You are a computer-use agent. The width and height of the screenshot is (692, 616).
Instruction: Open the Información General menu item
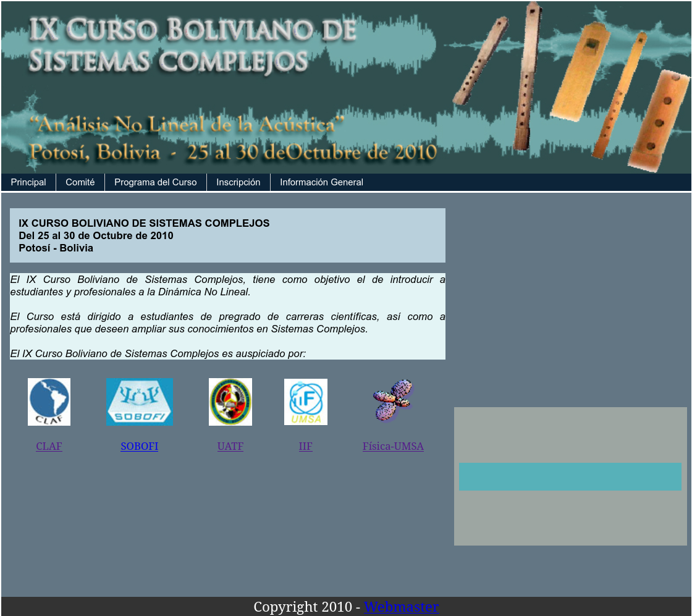tap(321, 182)
